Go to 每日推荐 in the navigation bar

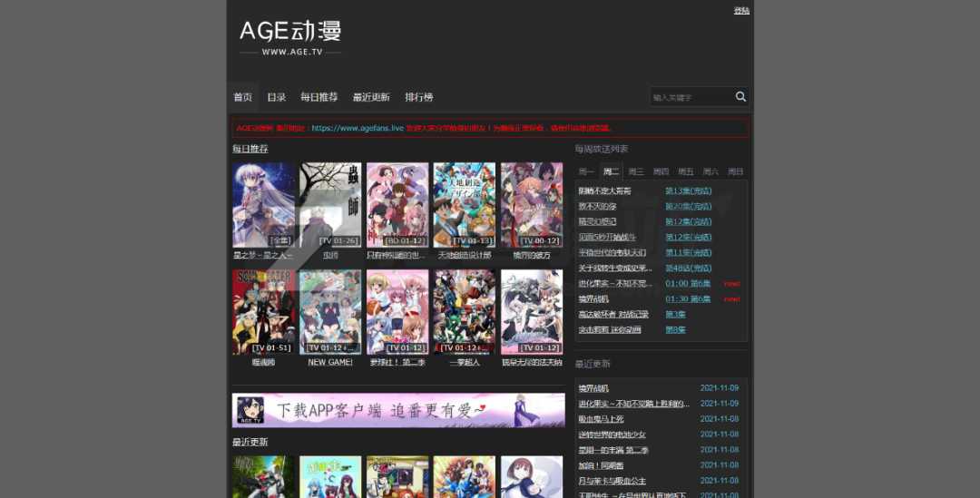(x=318, y=97)
